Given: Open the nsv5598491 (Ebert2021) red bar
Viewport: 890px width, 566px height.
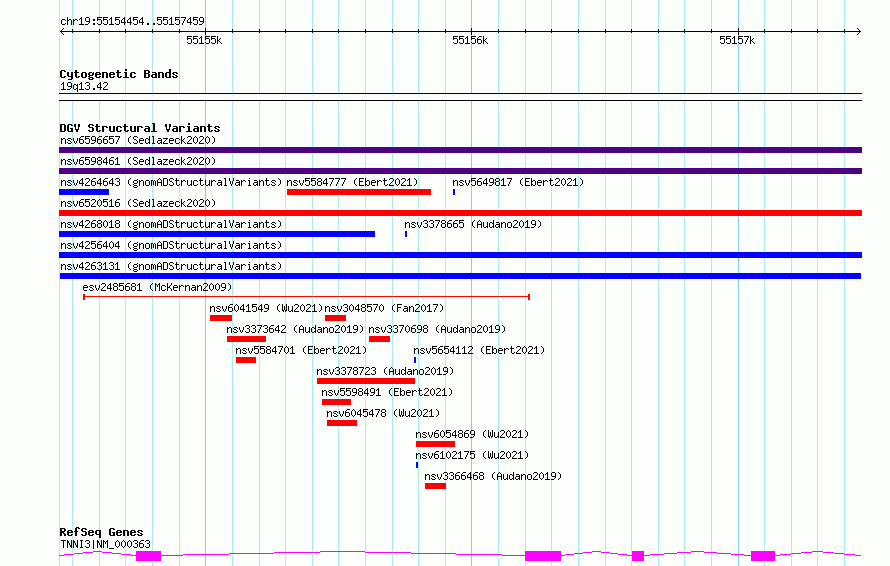Looking at the screenshot, I should 336,402.
